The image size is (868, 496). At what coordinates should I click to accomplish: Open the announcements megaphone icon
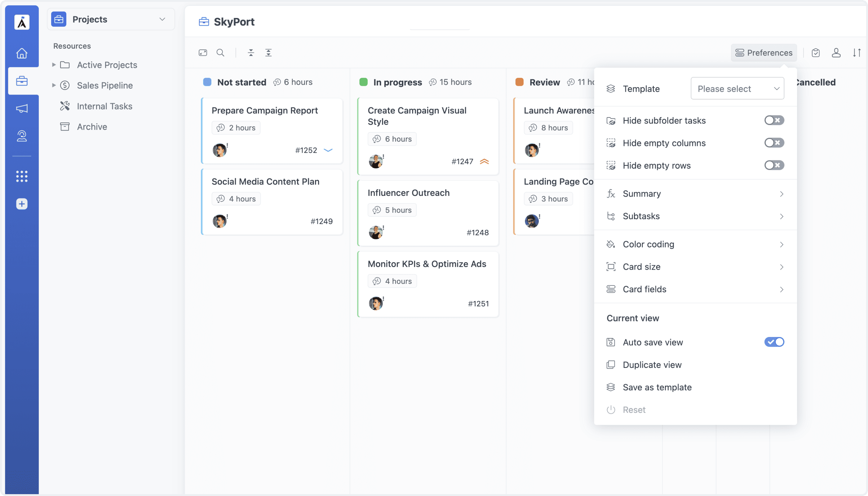22,108
